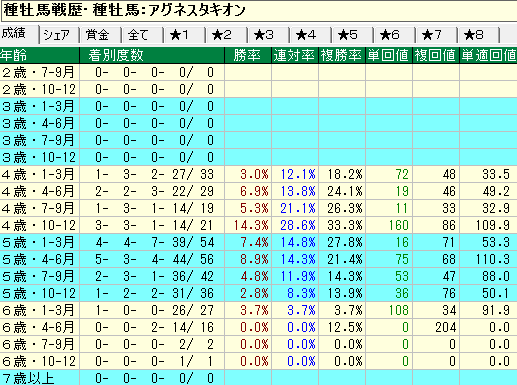Viewport: 517px width, 385px height.
Task: Click the 204 複回値 value
Action: pos(446,327)
